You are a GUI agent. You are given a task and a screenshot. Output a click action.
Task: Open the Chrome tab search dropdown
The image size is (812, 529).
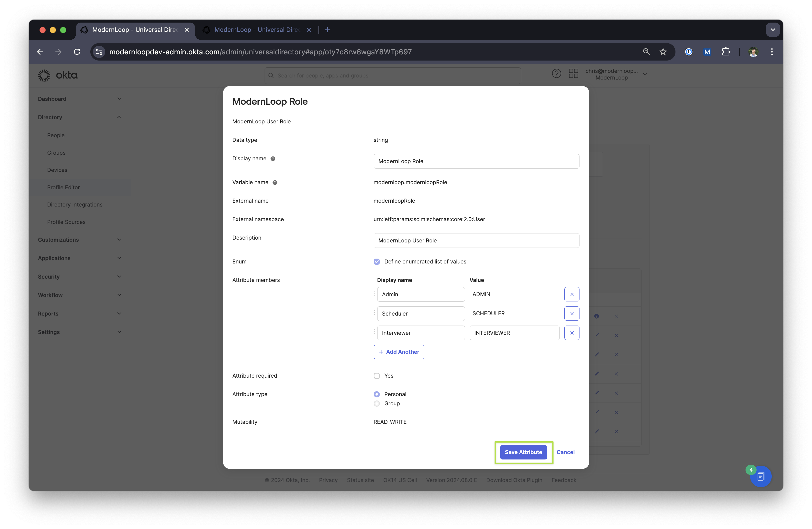(773, 30)
